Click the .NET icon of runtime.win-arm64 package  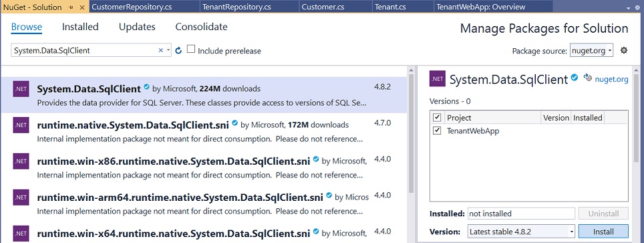[x=21, y=197]
